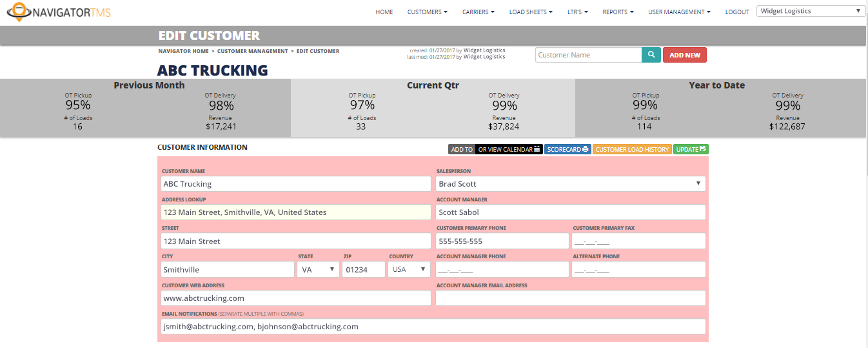This screenshot has height=348, width=868.
Task: Open the Reports menu
Action: [x=618, y=12]
